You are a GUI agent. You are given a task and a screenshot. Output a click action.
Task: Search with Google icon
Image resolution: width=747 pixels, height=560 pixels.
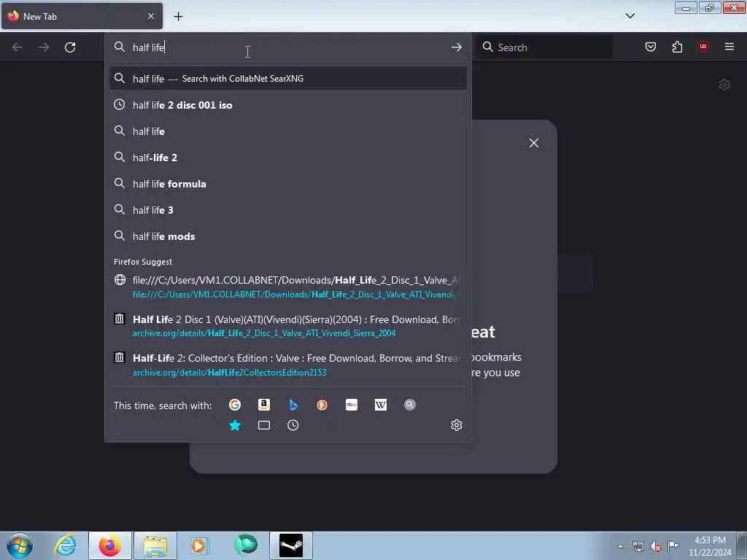pyautogui.click(x=235, y=405)
